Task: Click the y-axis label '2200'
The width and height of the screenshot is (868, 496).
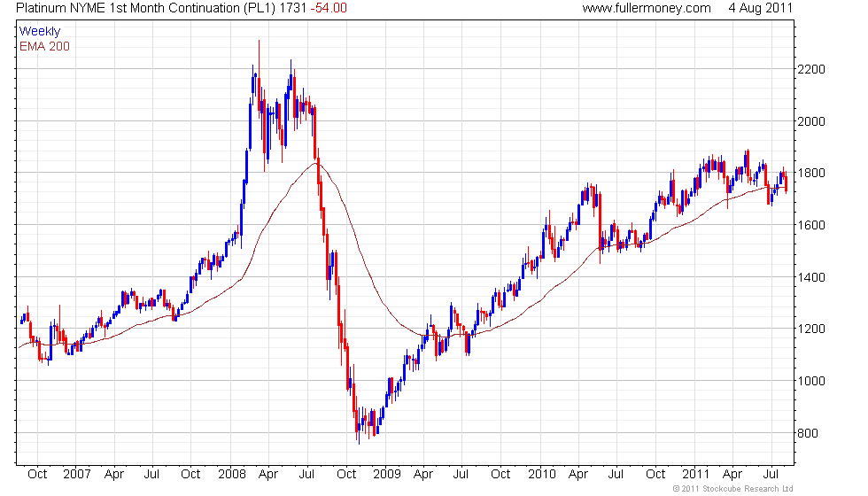Action: (x=811, y=69)
